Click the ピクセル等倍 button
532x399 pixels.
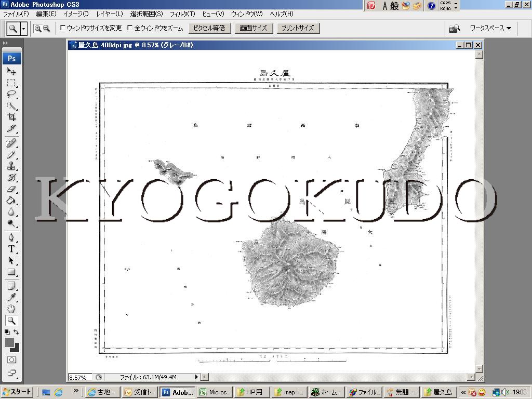pos(209,28)
